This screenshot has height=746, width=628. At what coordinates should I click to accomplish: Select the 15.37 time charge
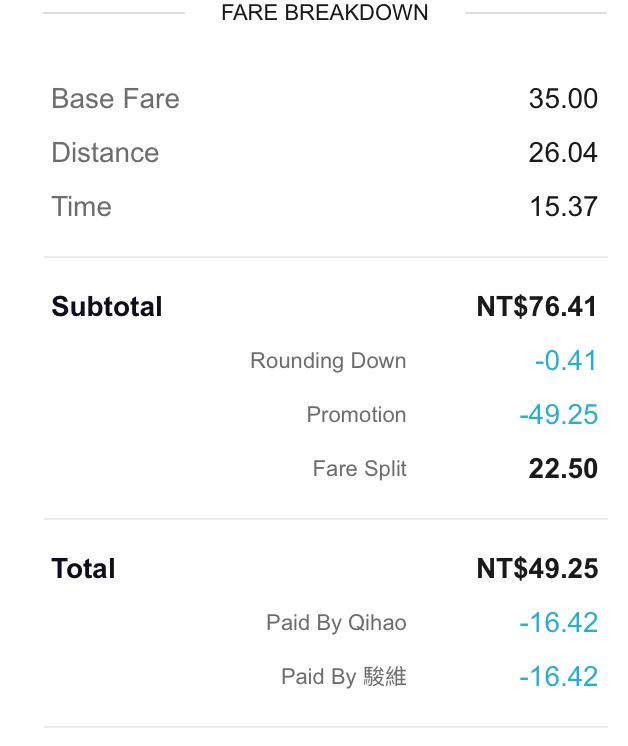click(x=564, y=207)
